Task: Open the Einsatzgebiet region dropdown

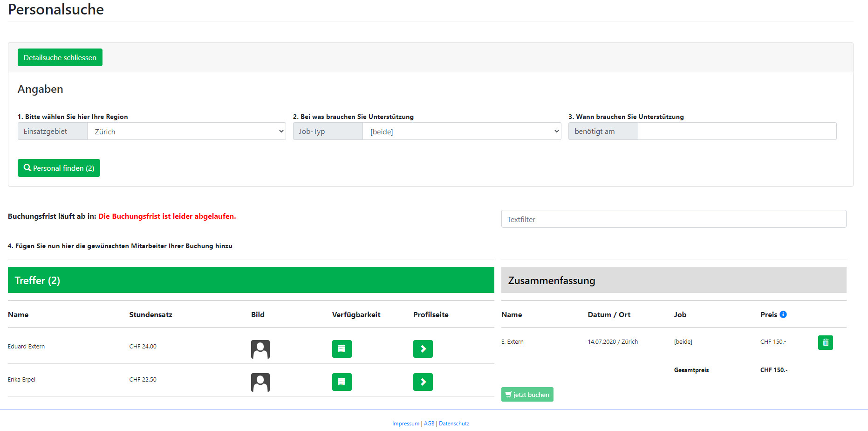Action: click(186, 132)
